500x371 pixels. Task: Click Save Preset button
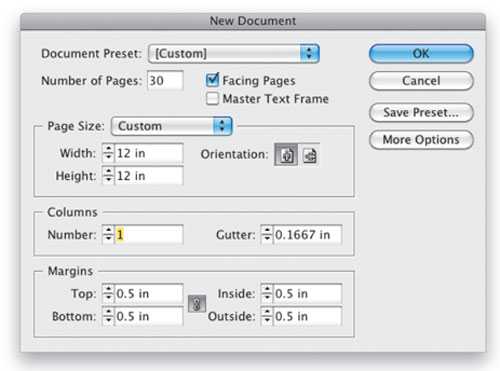pos(421,113)
